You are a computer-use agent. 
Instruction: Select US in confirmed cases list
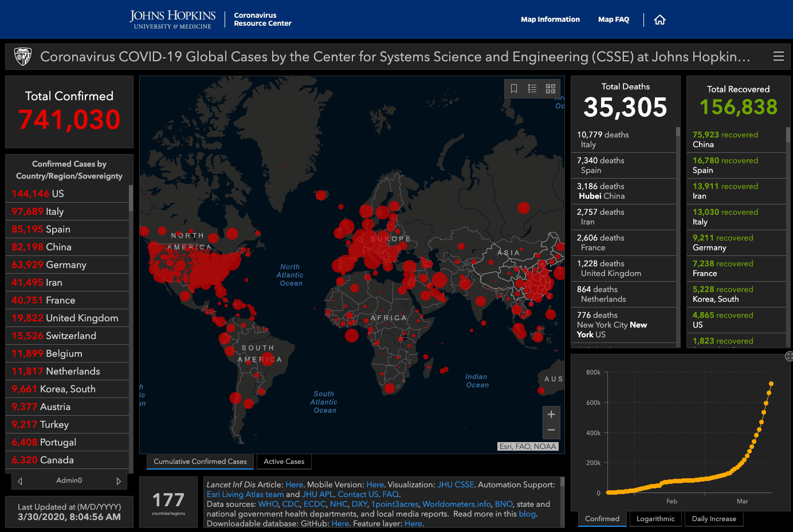[67, 194]
